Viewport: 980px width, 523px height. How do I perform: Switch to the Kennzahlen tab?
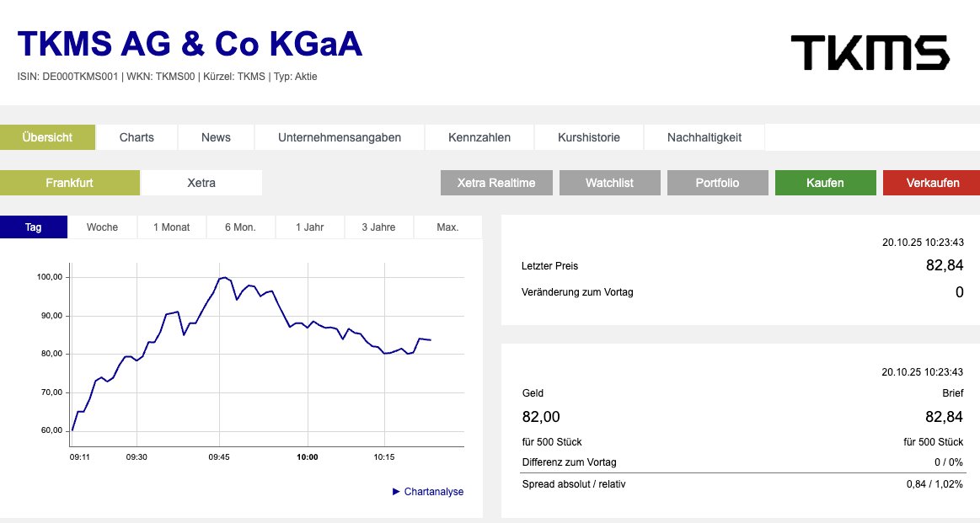(479, 136)
